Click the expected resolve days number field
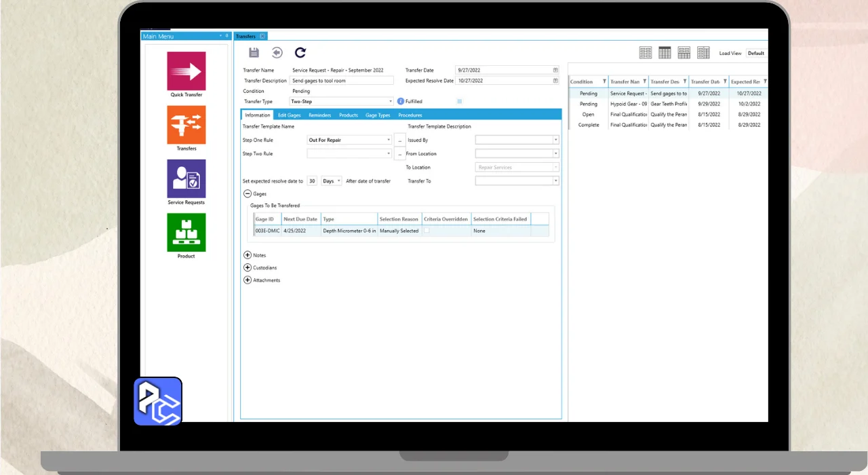Screen dimensions: 868x475 click(x=312, y=181)
